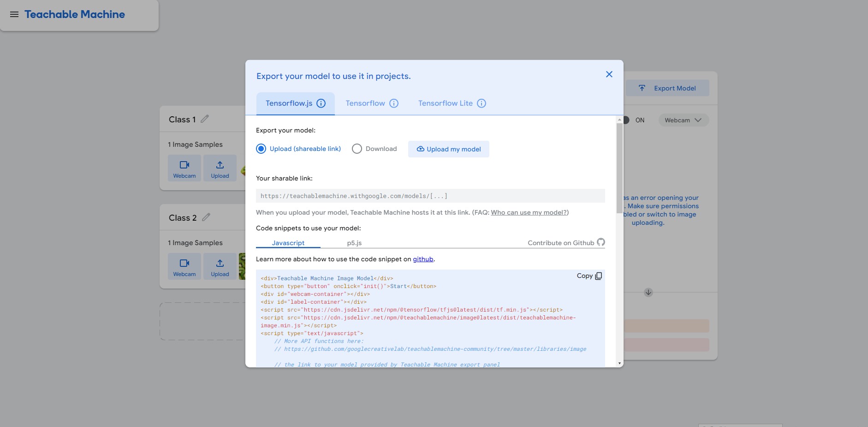
Task: Click the dialog vertical scrollbar thumb
Action: point(619,168)
